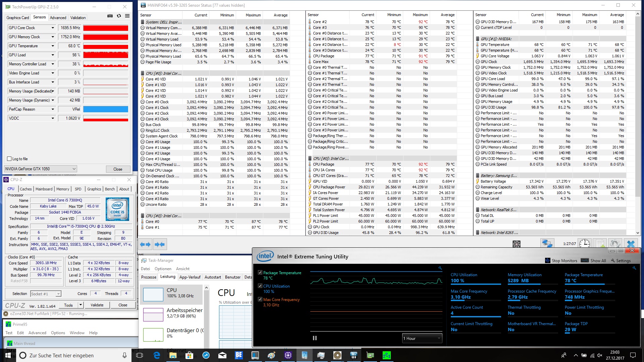Switch to Prozesse tab in Task-Manager
This screenshot has height=362, width=644.
click(149, 277)
